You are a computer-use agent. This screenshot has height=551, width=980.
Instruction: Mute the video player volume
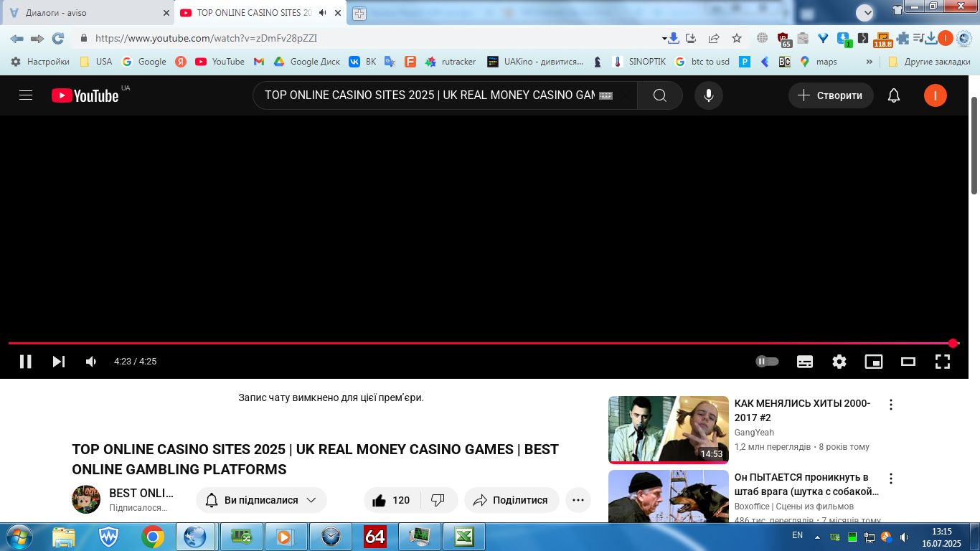pyautogui.click(x=91, y=362)
